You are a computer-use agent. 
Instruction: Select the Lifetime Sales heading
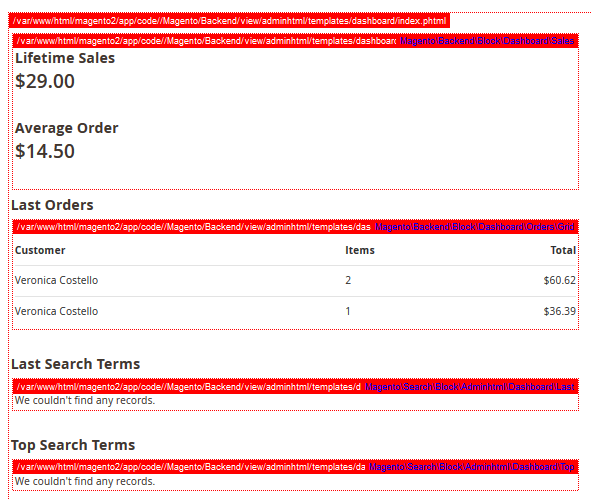click(x=65, y=58)
